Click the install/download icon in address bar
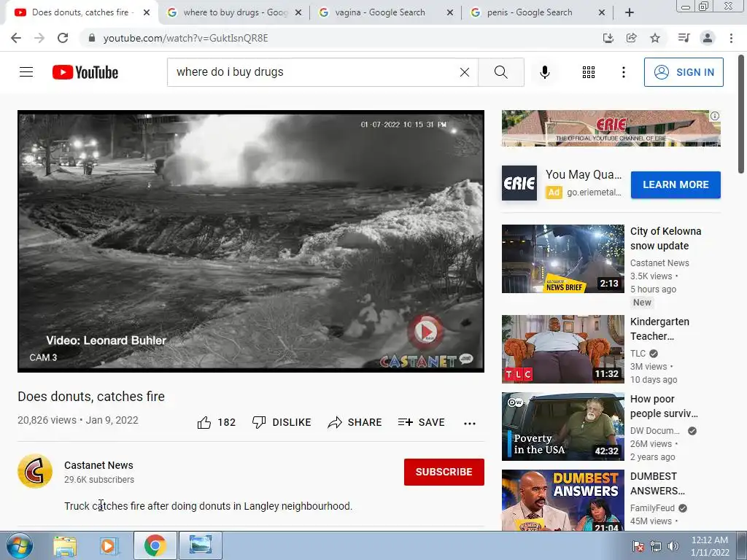The image size is (747, 560). (608, 38)
